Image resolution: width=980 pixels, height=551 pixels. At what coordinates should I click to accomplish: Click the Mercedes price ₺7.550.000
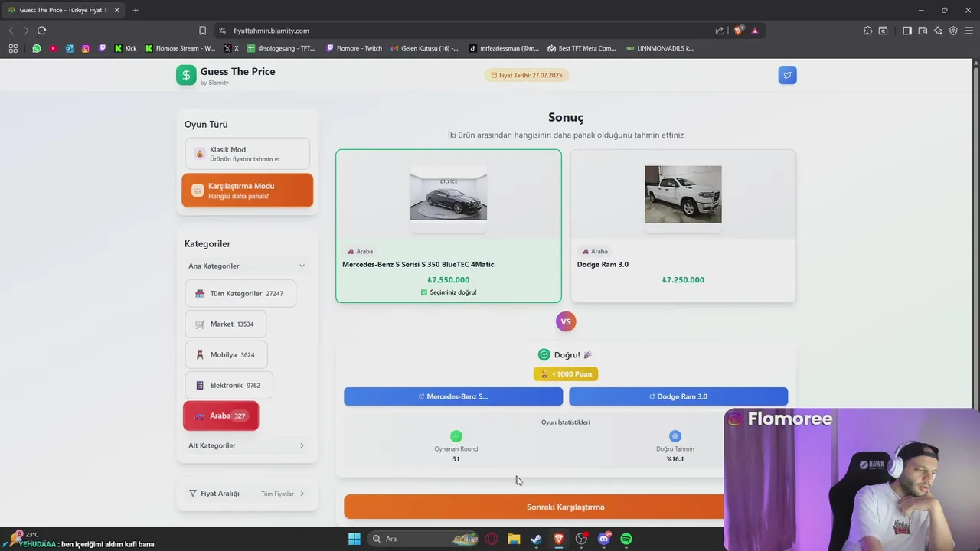[449, 280]
